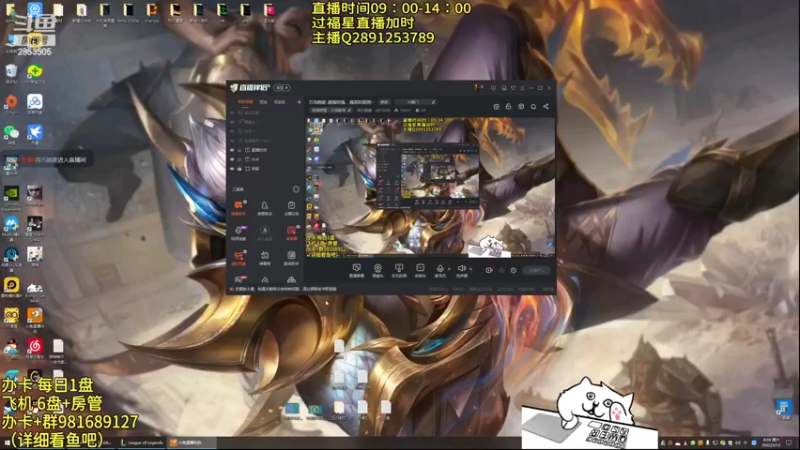
Task: Toggle eye visibility of bottom source in list
Action: 232,168
